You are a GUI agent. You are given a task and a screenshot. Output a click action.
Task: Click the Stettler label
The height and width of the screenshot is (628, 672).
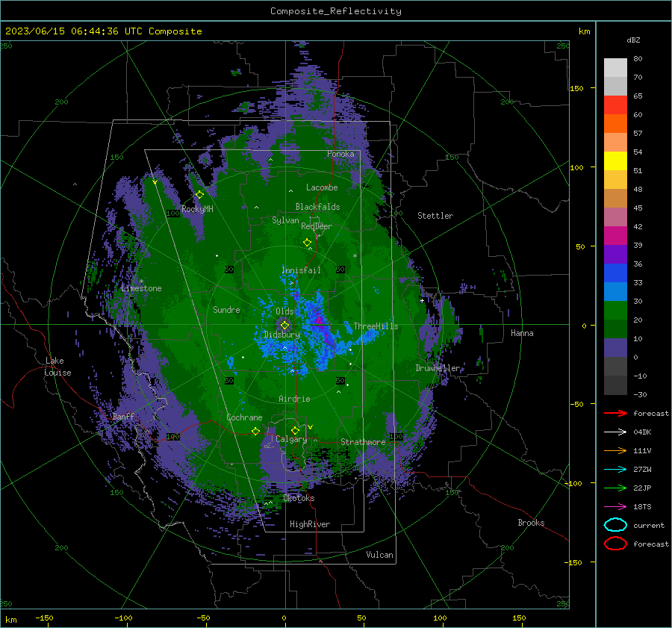[x=435, y=216]
